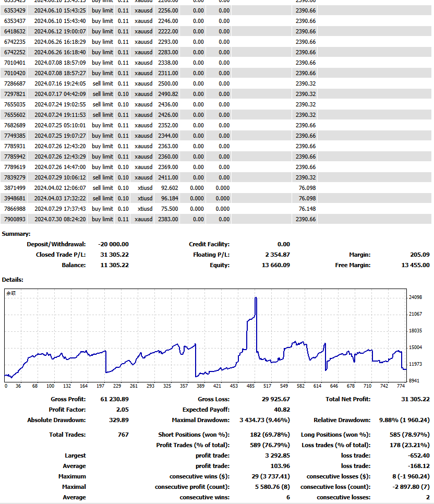The height and width of the screenshot is (504, 434).
Task: Click Long Positions value 585 (78.97%)
Action: 409,435
